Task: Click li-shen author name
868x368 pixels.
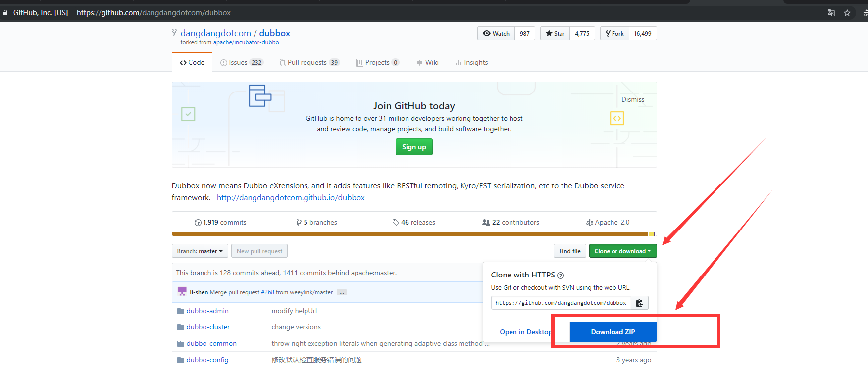Action: point(199,292)
